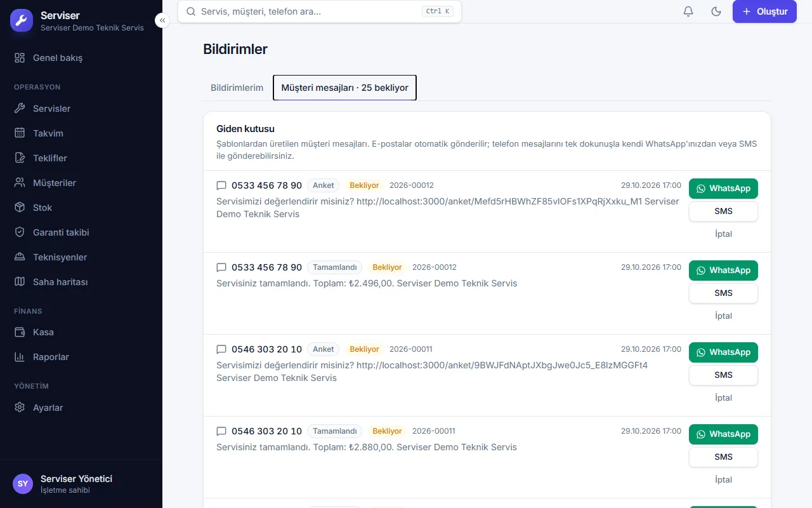
Task: Open Ayarlar settings
Action: coord(81,408)
